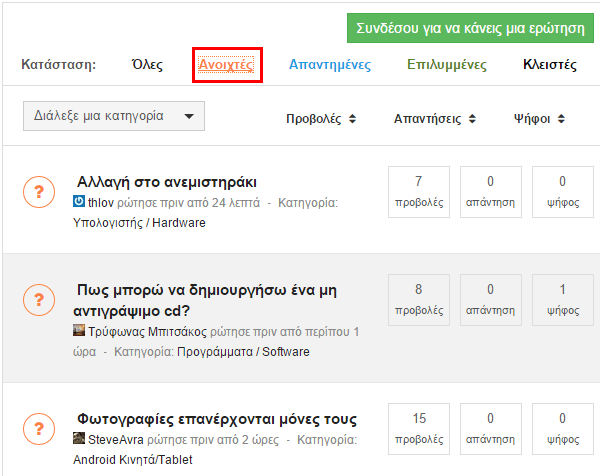
Task: Open category Android Κινητά/Tablet
Action: click(x=133, y=460)
